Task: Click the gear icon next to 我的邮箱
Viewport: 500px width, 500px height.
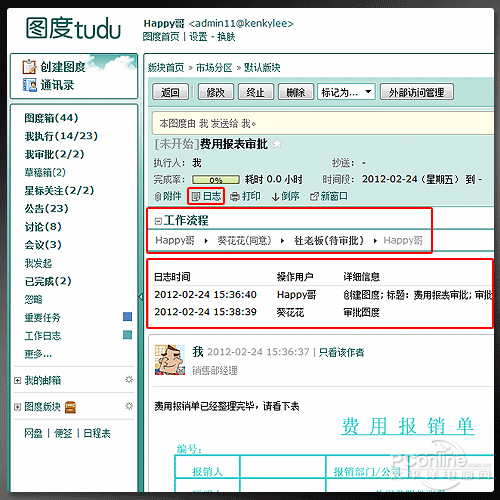Action: click(129, 379)
